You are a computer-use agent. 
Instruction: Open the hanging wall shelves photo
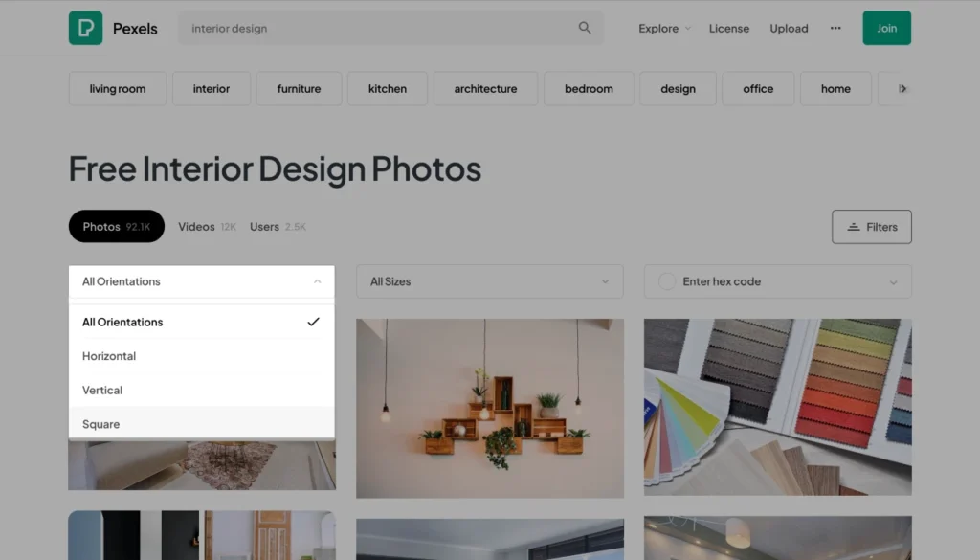[489, 408]
